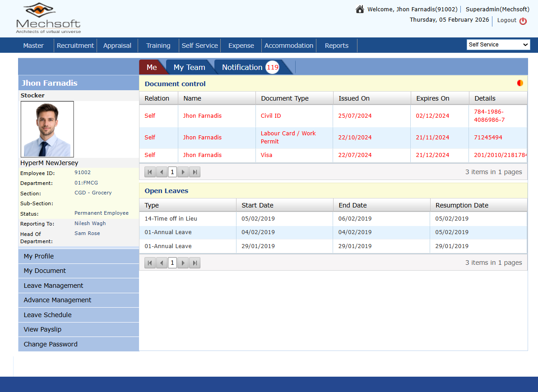
Task: Click the Logout link
Action: coord(506,20)
